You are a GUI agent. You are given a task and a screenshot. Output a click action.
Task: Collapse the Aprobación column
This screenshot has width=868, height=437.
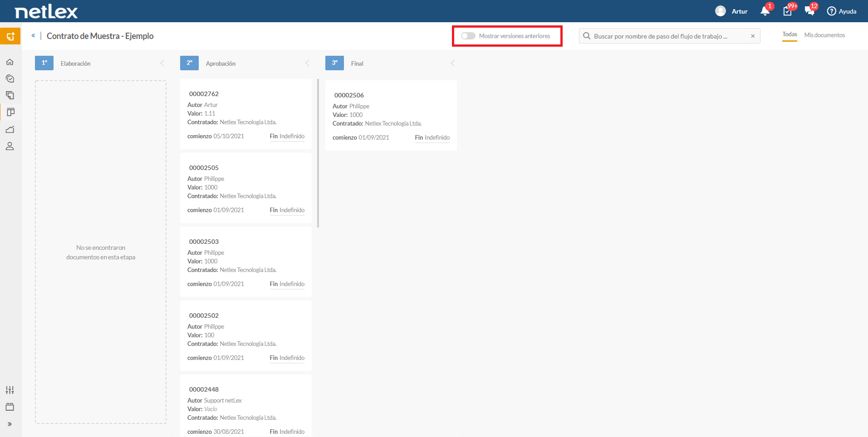pos(307,63)
